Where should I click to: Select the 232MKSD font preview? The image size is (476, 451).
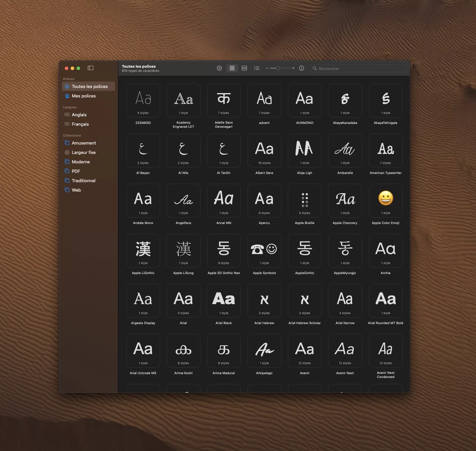(143, 100)
